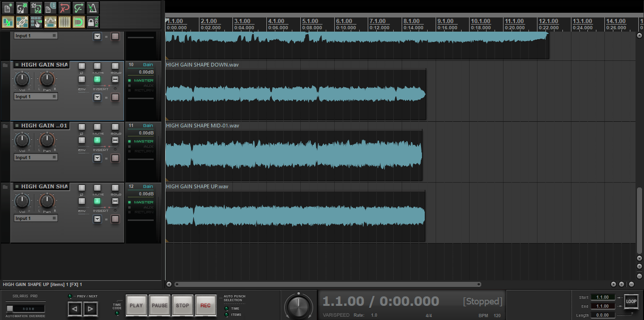Solo the HIGH GAIN SHAPE MID-01 track
Screen dimensions: 644x320
pos(115,127)
